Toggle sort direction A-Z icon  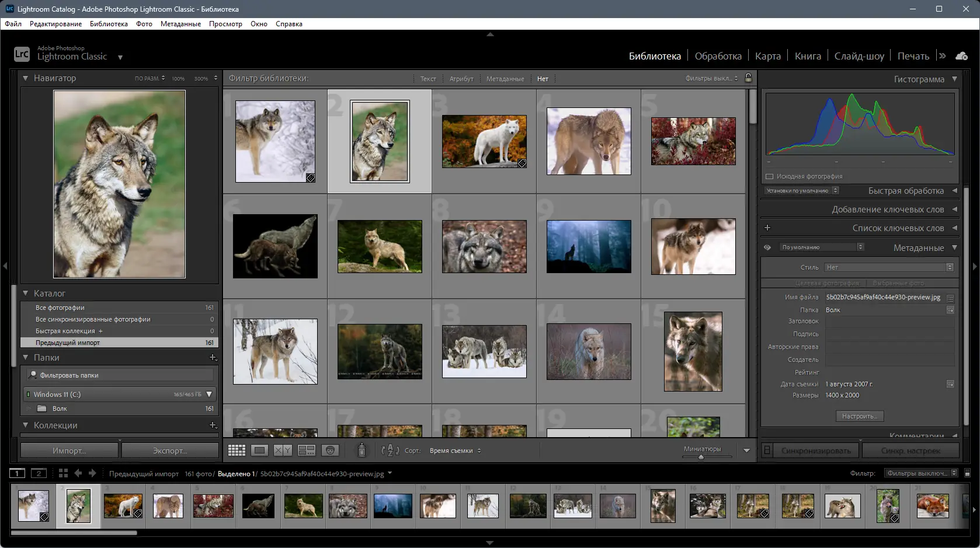click(390, 451)
